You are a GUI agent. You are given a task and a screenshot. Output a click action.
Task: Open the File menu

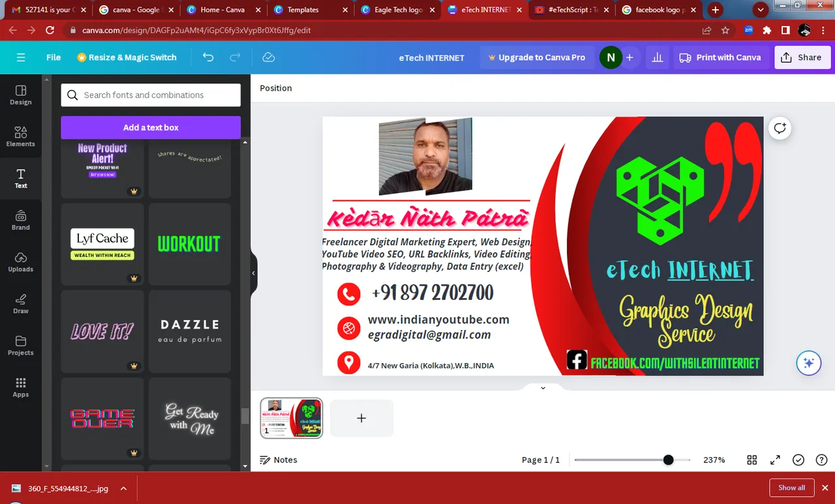coord(53,57)
